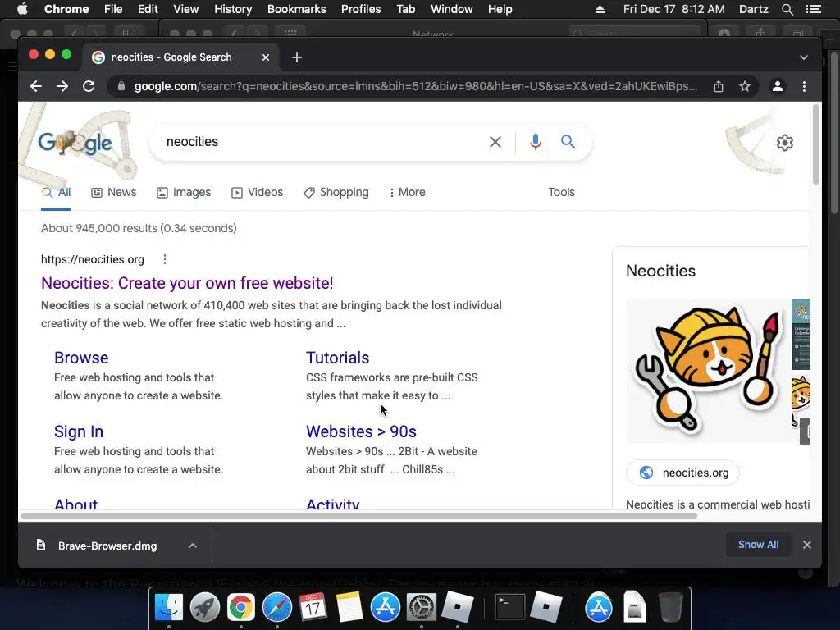Open Finder from the Dock

point(169,607)
